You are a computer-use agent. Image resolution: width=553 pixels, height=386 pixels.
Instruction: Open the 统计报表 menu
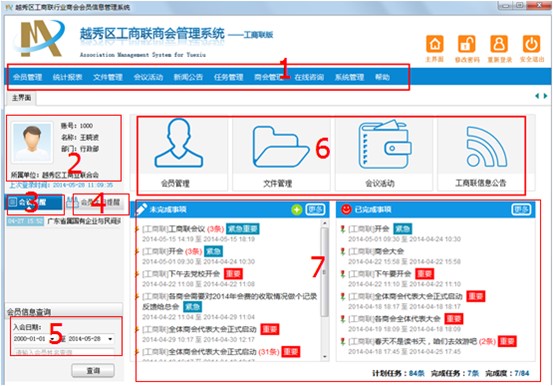coord(67,77)
